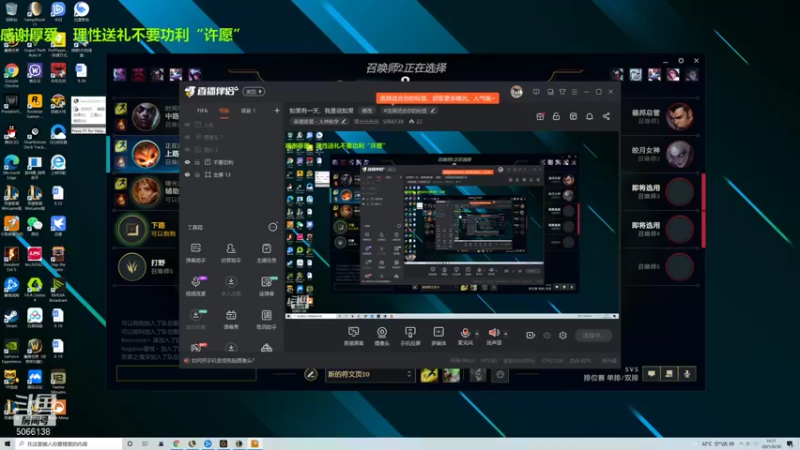Open the 主播任务 tool
The image size is (800, 450).
[266, 253]
